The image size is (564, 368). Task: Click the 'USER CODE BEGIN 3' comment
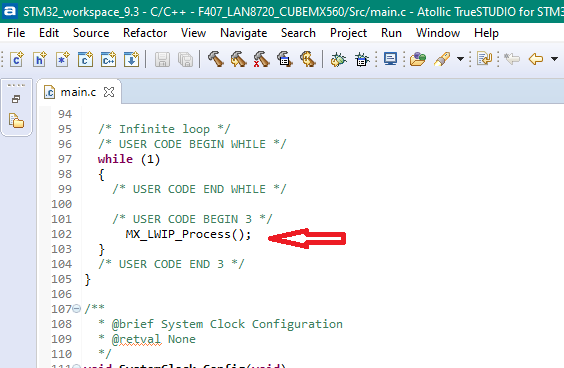[192, 219]
